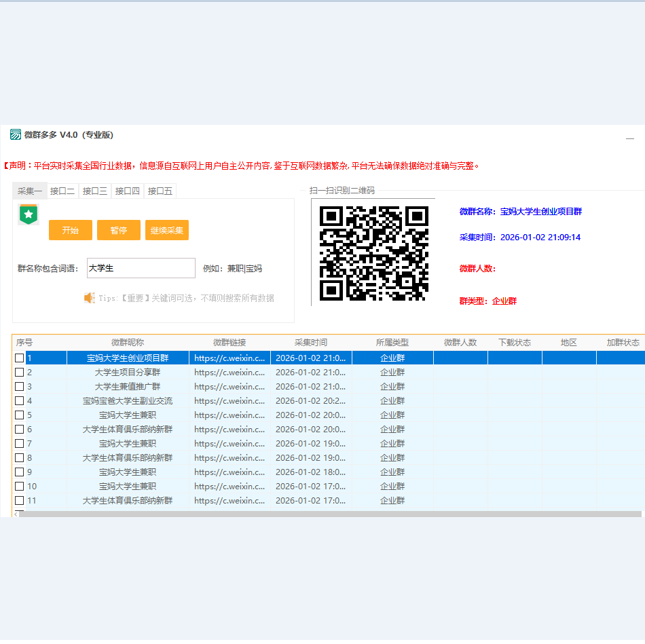
Task: Click the QR code image
Action: click(x=373, y=252)
